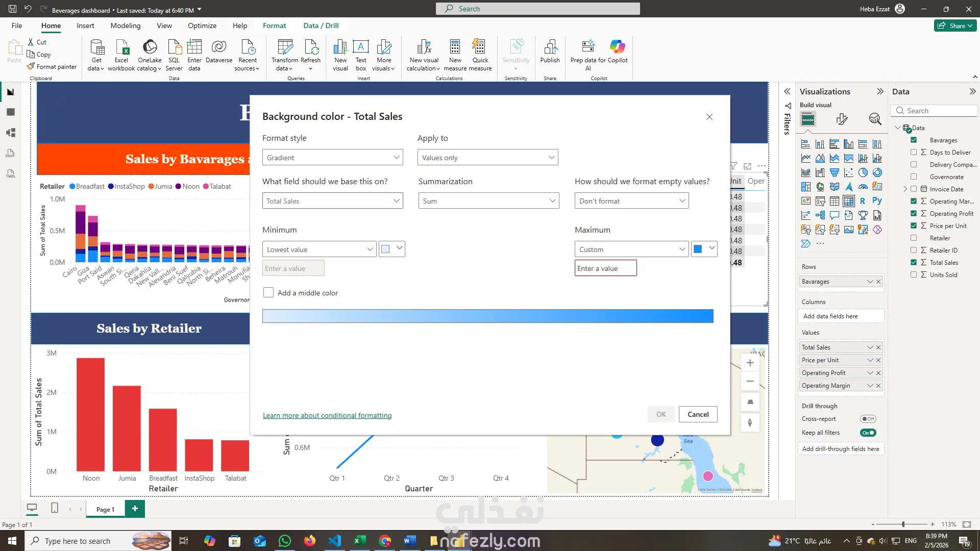Click the Maximum blue color swatch
Image resolution: width=980 pixels, height=551 pixels.
coord(698,249)
